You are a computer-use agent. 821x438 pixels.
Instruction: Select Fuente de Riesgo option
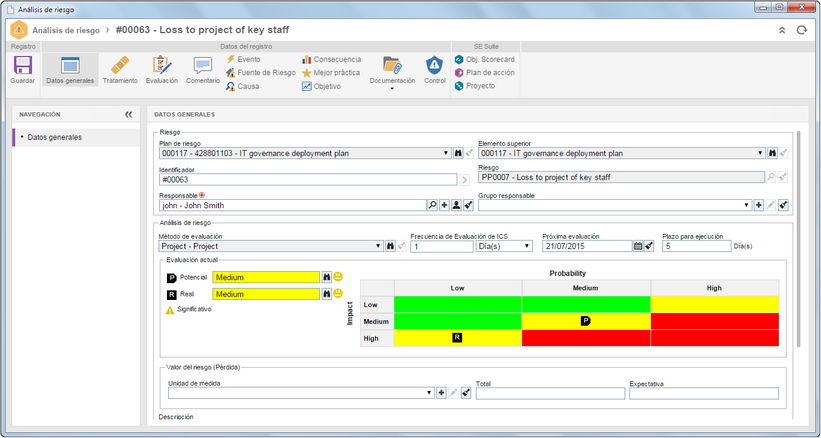point(261,73)
